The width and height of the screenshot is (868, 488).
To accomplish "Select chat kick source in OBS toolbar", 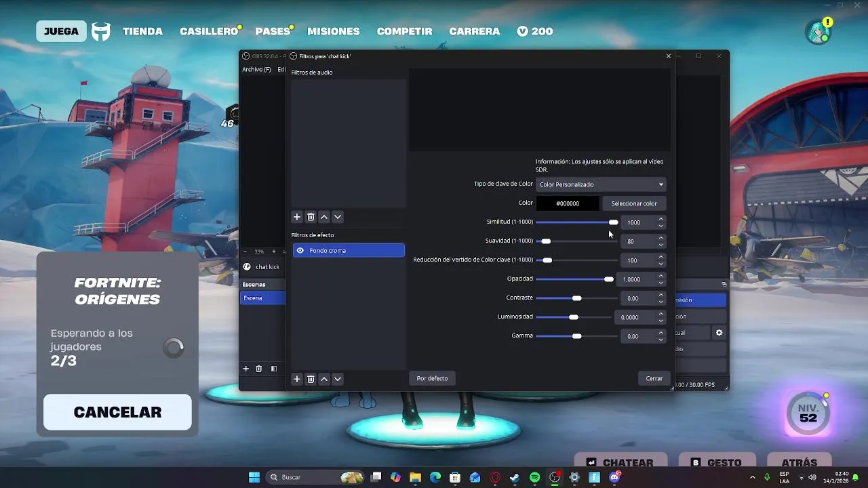I will [x=263, y=267].
